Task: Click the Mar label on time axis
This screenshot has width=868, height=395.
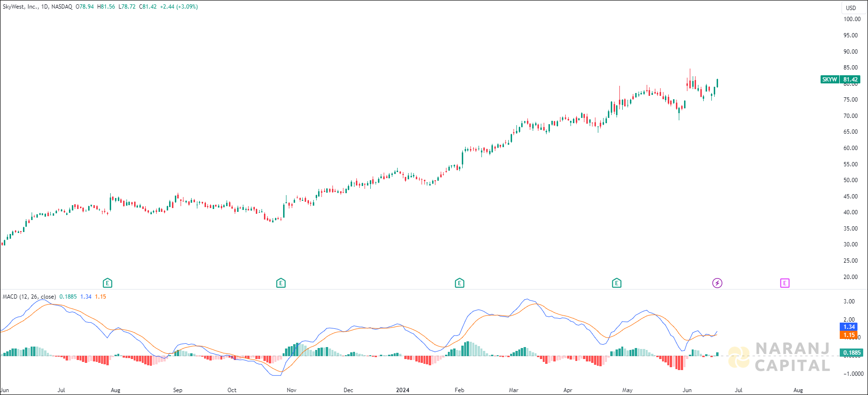Action: [514, 390]
